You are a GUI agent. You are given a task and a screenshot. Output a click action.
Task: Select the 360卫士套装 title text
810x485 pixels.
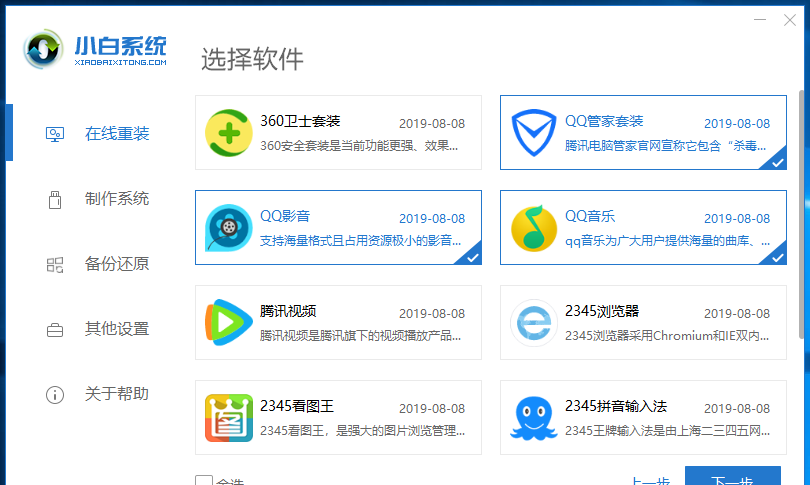(x=300, y=121)
